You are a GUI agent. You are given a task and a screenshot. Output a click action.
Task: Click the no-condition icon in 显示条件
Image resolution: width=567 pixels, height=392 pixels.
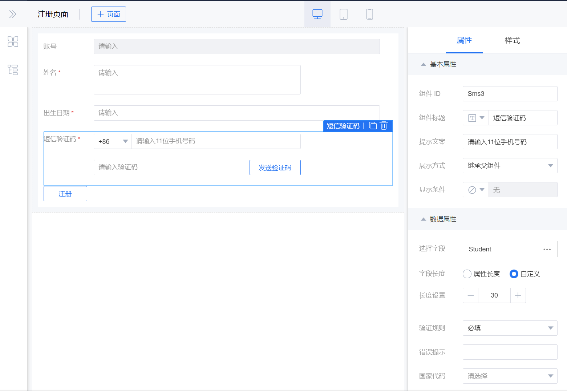click(x=472, y=190)
